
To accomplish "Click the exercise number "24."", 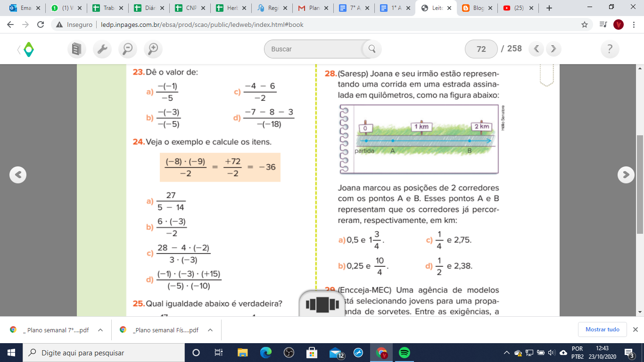I will (x=139, y=142).
